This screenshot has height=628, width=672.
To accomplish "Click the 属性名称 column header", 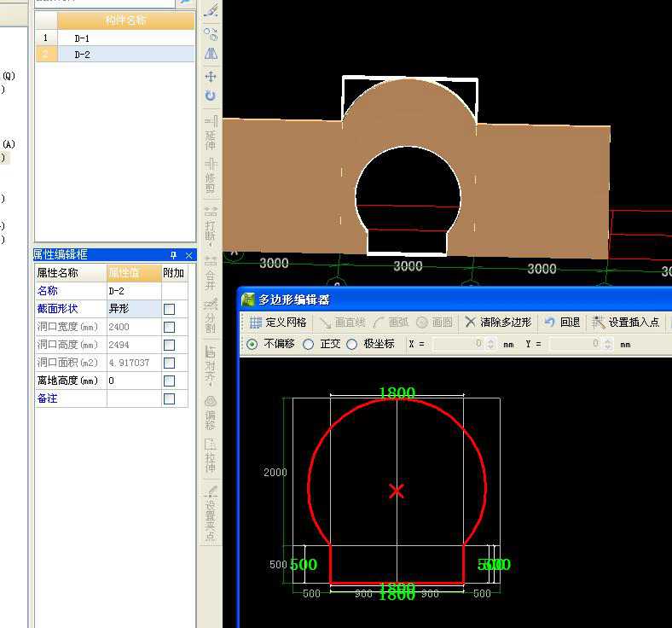I will coord(71,273).
